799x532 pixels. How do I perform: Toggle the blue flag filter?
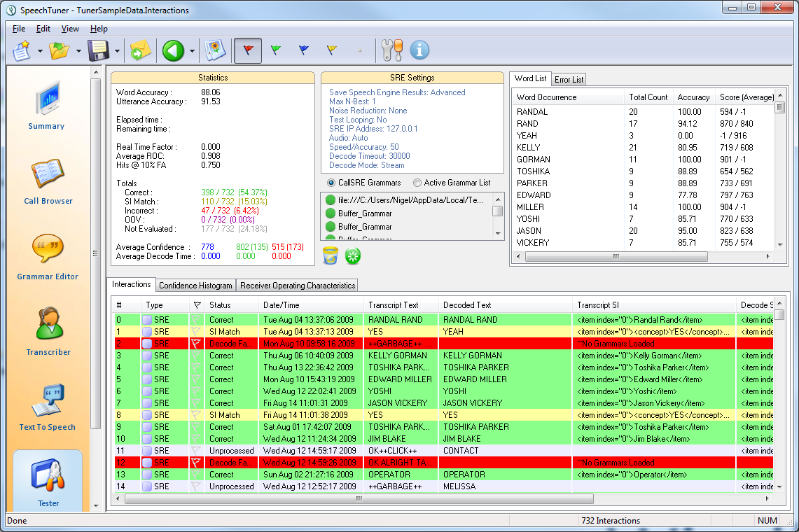click(304, 50)
